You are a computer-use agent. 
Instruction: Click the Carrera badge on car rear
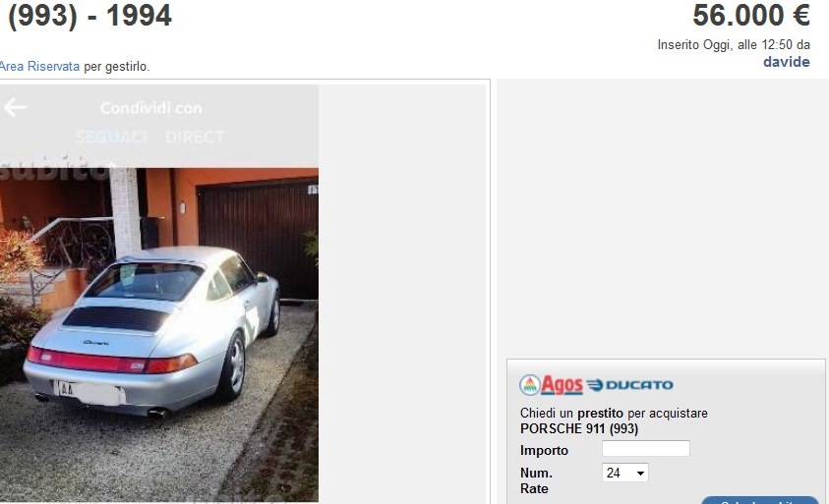click(95, 343)
